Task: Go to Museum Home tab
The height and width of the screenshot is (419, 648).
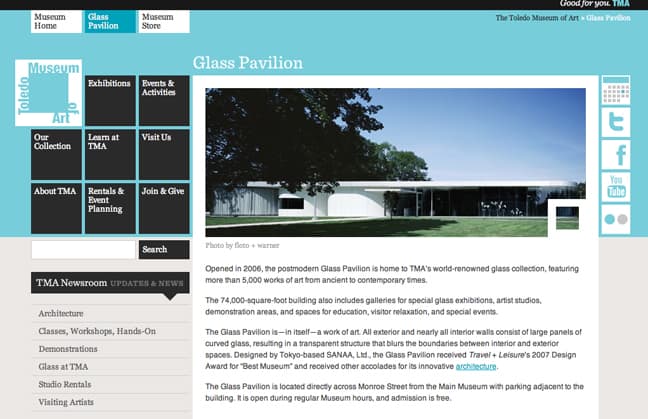Action: pos(56,21)
